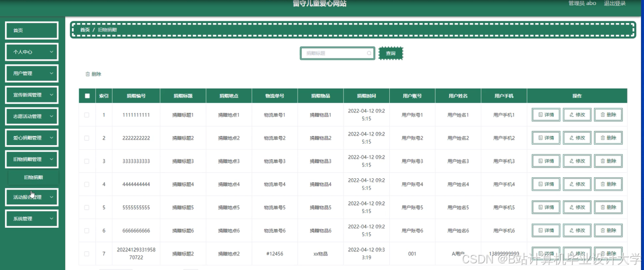The width and height of the screenshot is (644, 270).
Task: Focus the 捐赠标题 search input
Action: 337,53
